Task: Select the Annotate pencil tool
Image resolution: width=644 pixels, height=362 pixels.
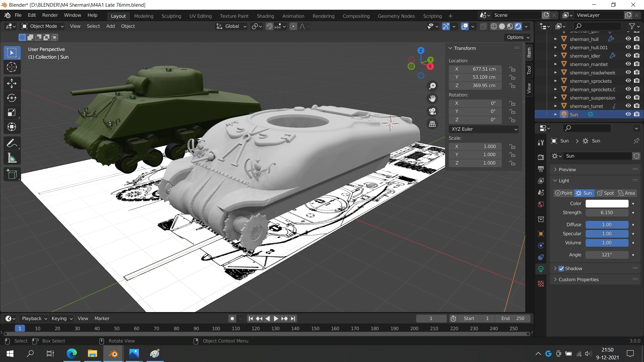Action: (12, 143)
